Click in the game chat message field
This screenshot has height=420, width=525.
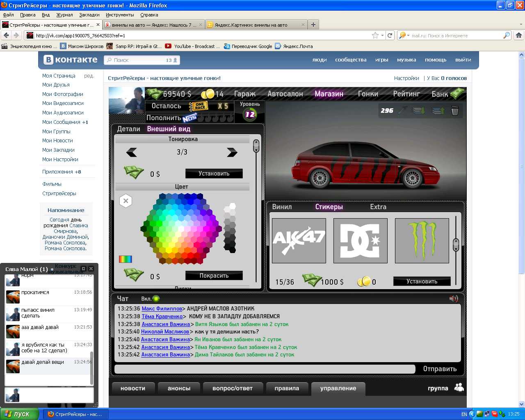(265, 369)
